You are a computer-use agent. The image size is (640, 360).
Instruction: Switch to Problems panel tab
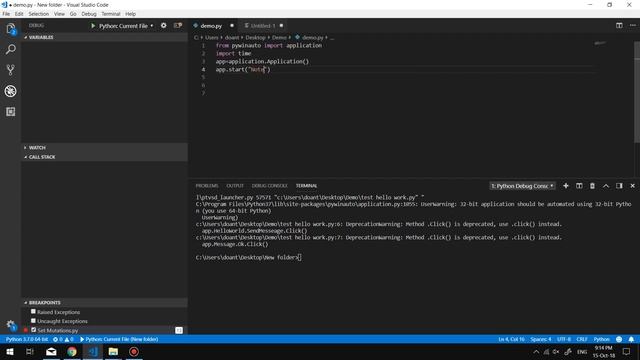pyautogui.click(x=207, y=186)
